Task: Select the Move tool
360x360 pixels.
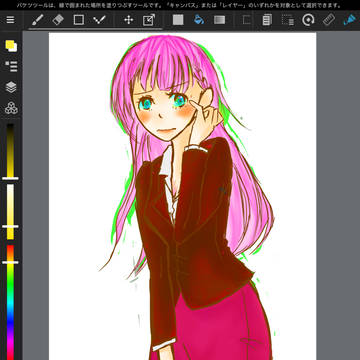Action: [x=128, y=20]
